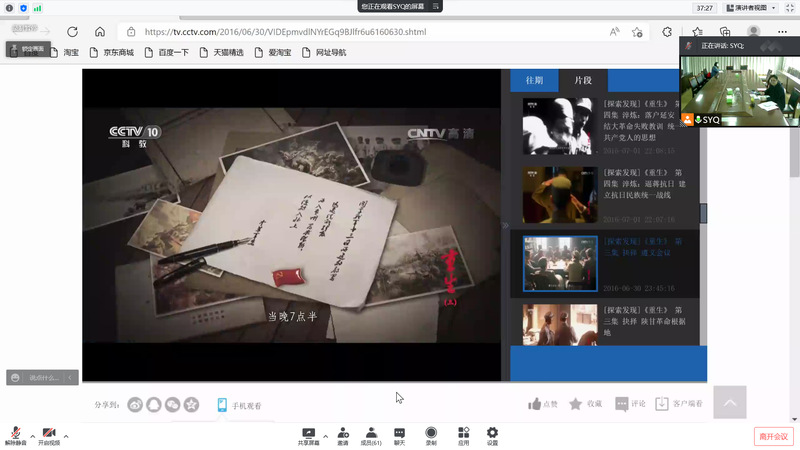Switch to the 往期 tab
Viewport: 800px width, 450px height.
[x=534, y=80]
